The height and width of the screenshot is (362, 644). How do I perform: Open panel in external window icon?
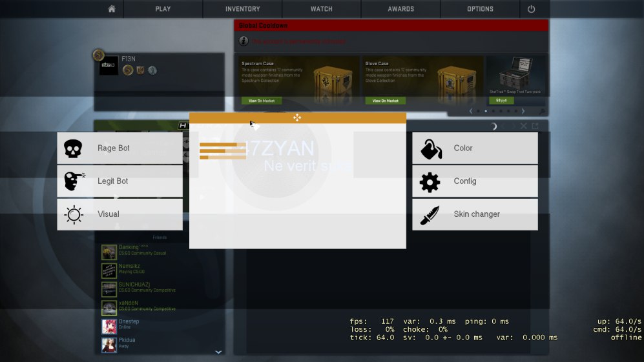[535, 126]
